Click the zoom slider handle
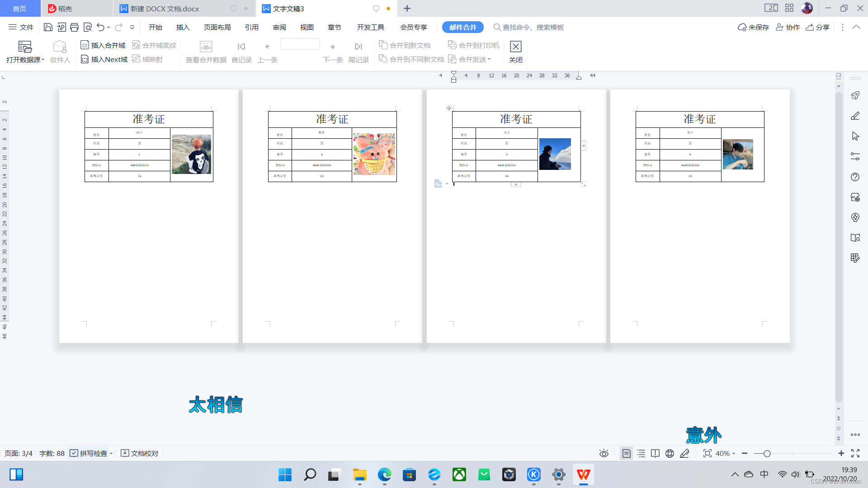The height and width of the screenshot is (488, 868). pyautogui.click(x=767, y=453)
